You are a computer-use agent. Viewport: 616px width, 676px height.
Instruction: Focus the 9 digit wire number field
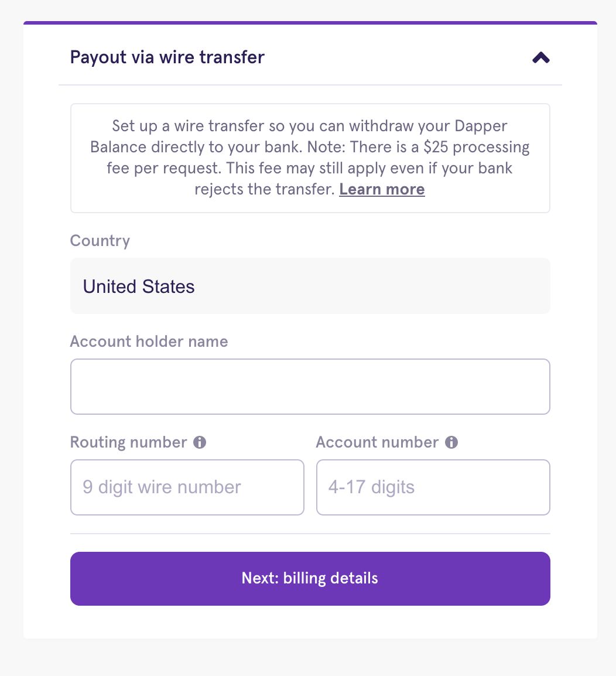(187, 487)
